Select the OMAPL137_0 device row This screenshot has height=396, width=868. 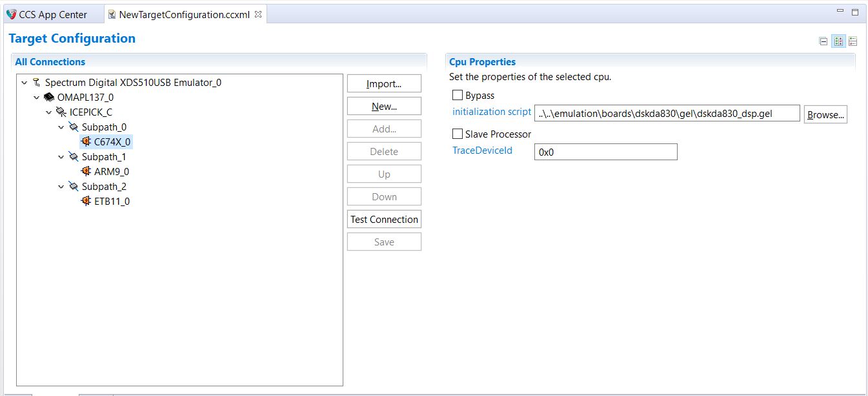(85, 98)
